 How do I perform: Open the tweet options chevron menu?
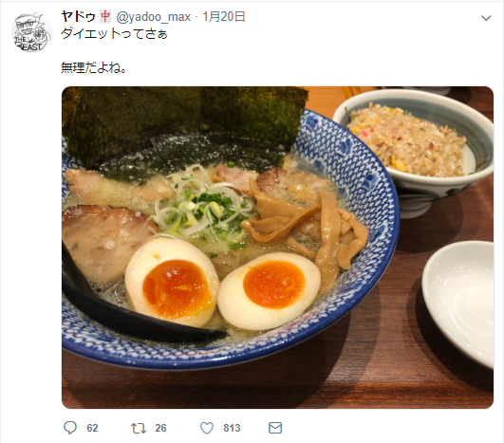pos(486,18)
